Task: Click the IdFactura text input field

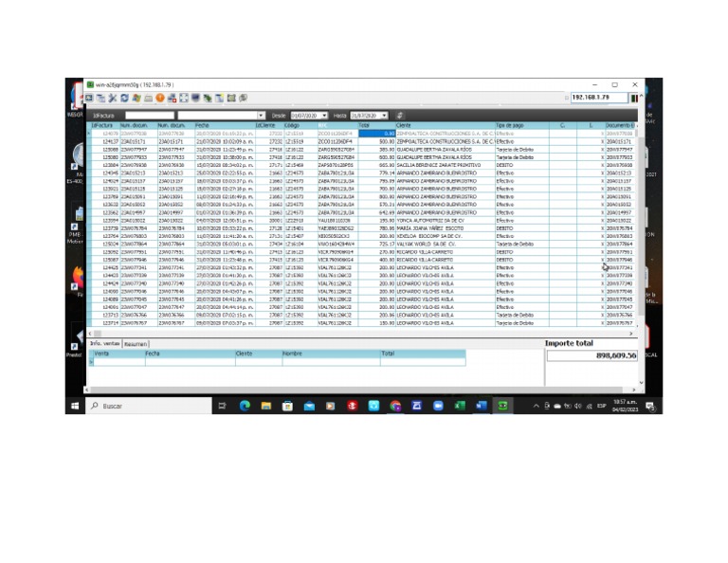Action: [150, 115]
